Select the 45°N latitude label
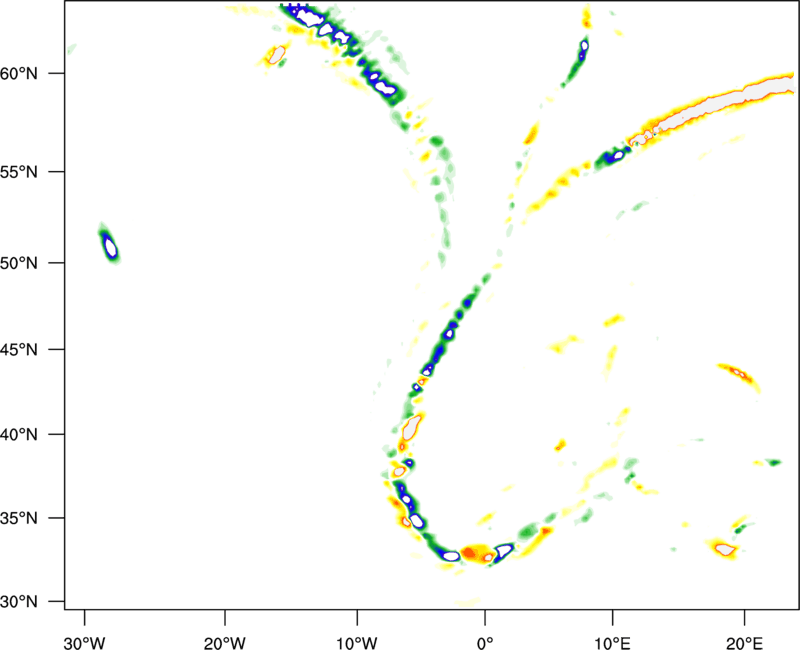This screenshot has height=650, width=800. coord(19,350)
